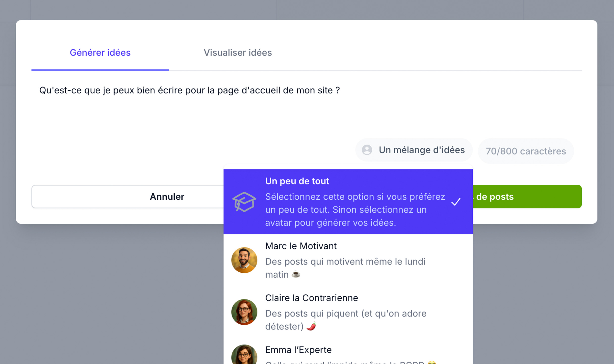Click Emma l'Experte's portrait
The image size is (614, 364).
pyautogui.click(x=244, y=354)
